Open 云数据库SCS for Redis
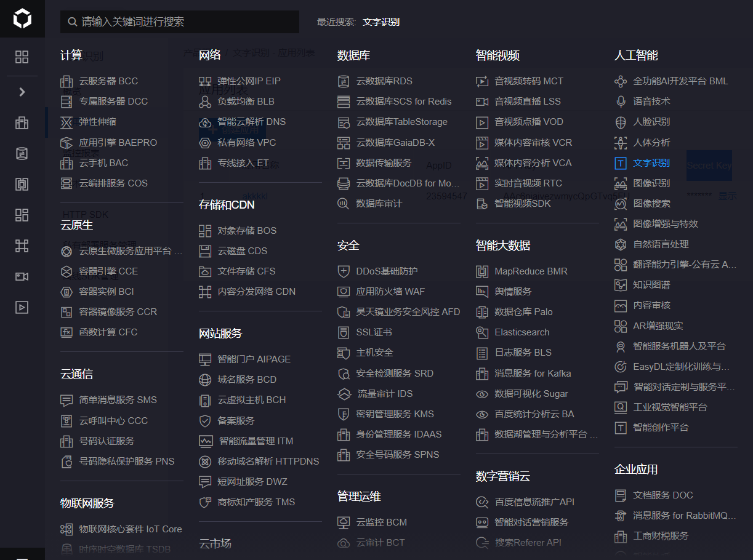The image size is (753, 560). click(404, 102)
